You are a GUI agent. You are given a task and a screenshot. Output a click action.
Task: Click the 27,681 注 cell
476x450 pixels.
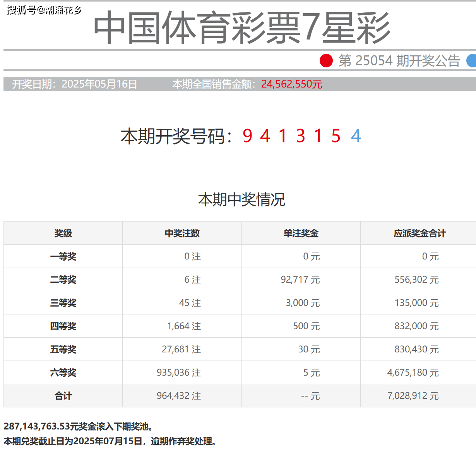pos(181,349)
